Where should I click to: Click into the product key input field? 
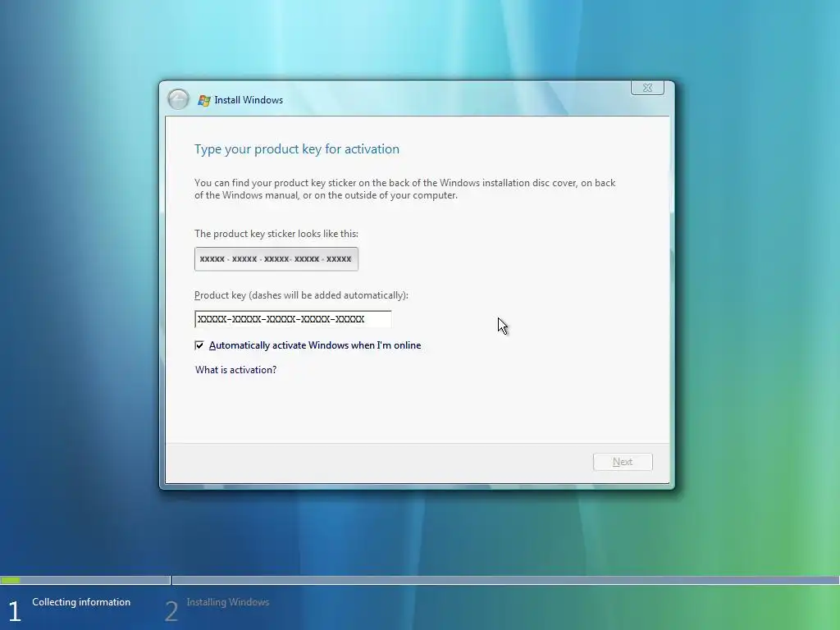[293, 319]
